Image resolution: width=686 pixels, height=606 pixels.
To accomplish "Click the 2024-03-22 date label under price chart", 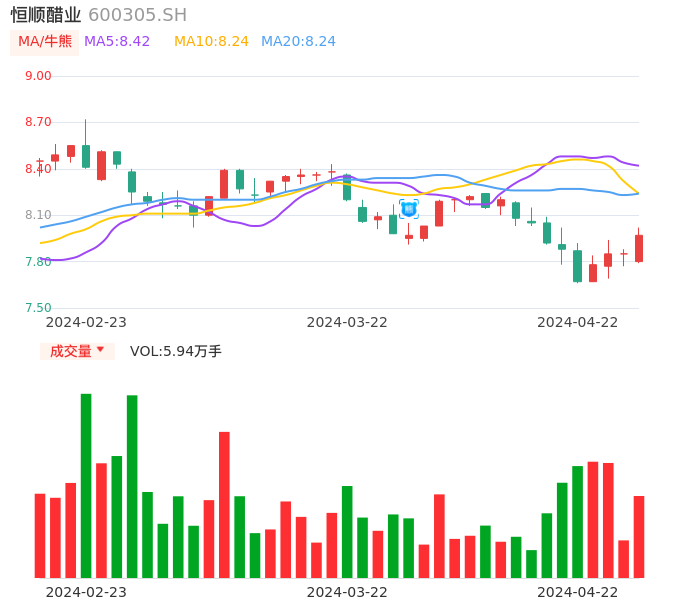I will coord(347,322).
